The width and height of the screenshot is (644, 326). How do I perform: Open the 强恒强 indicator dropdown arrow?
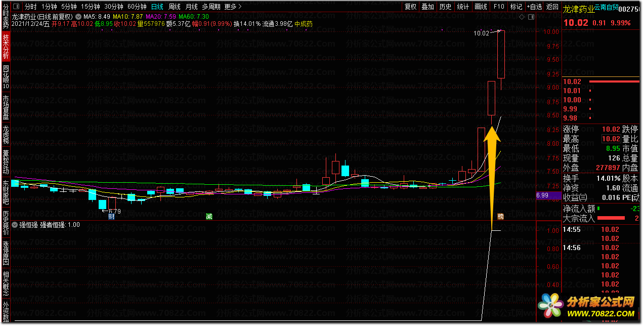pos(15,225)
